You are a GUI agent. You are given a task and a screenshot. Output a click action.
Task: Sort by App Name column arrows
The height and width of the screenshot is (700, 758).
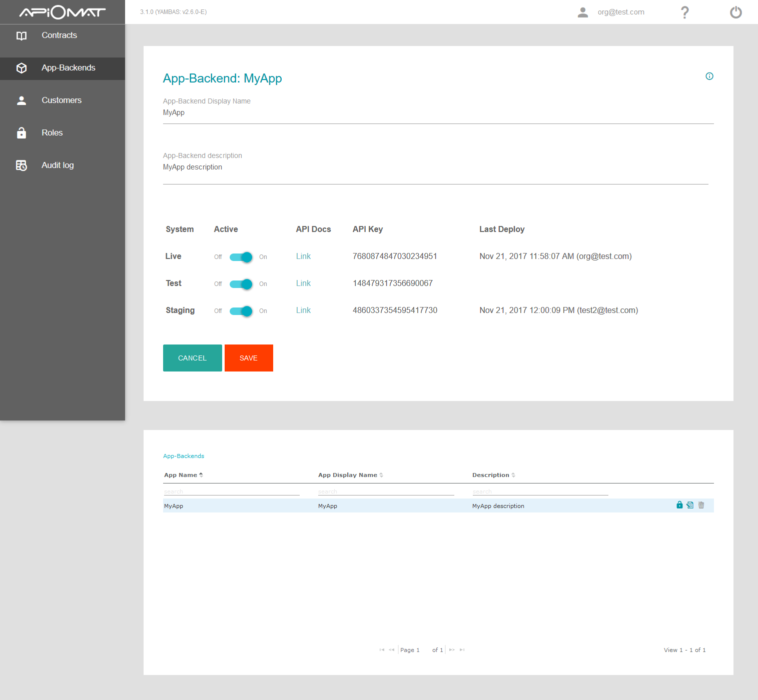click(201, 475)
